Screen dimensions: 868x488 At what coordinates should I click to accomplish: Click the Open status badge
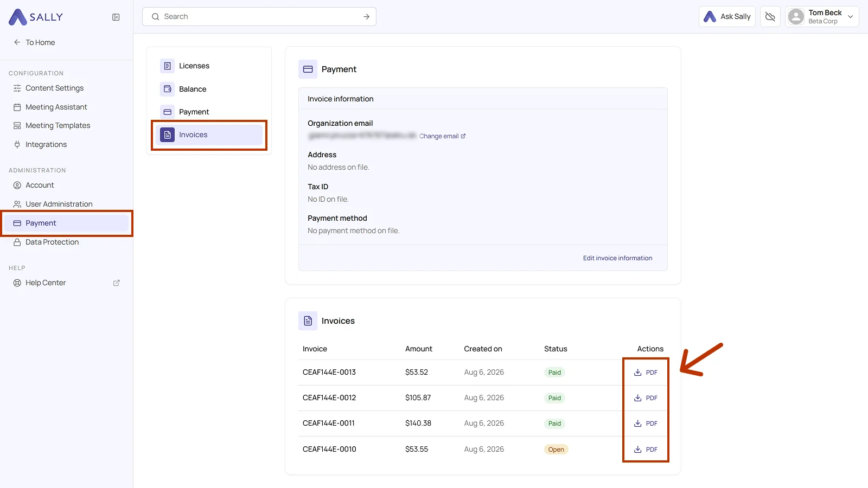556,450
